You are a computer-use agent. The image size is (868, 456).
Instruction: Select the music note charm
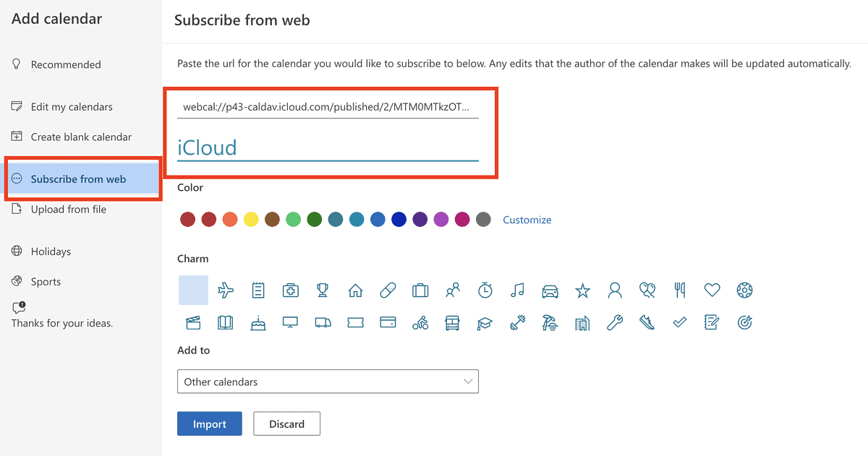click(x=517, y=291)
